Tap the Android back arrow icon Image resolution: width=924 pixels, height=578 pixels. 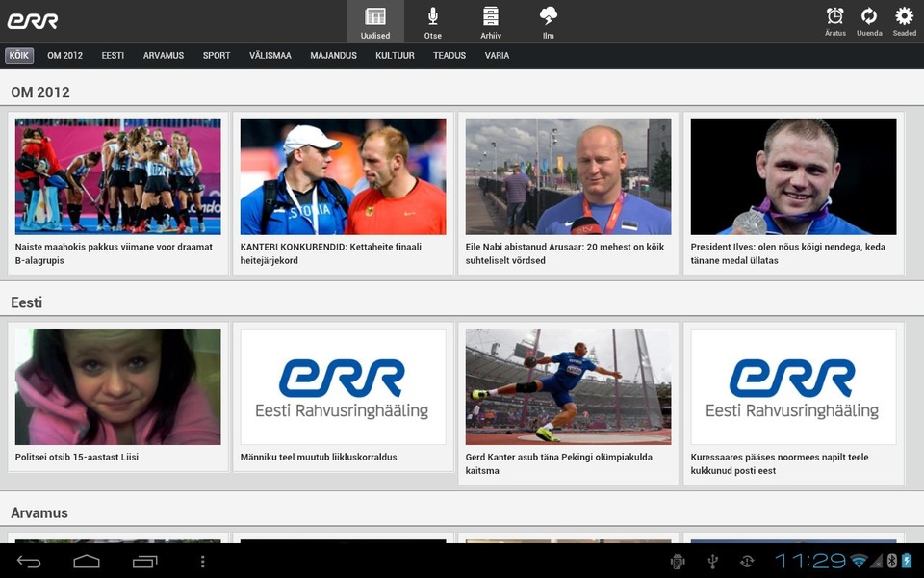coord(29,562)
